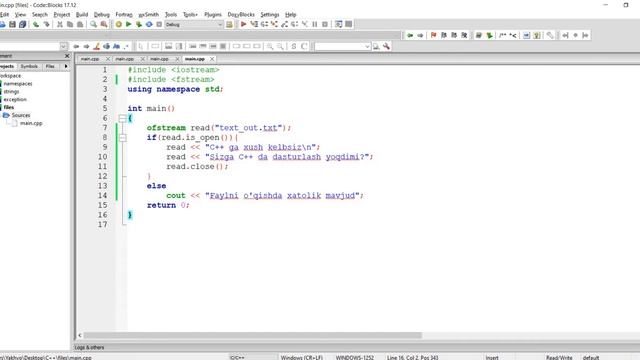This screenshot has height=360, width=640.
Task: Start debugging with the red arrow icon
Action: click(243, 24)
